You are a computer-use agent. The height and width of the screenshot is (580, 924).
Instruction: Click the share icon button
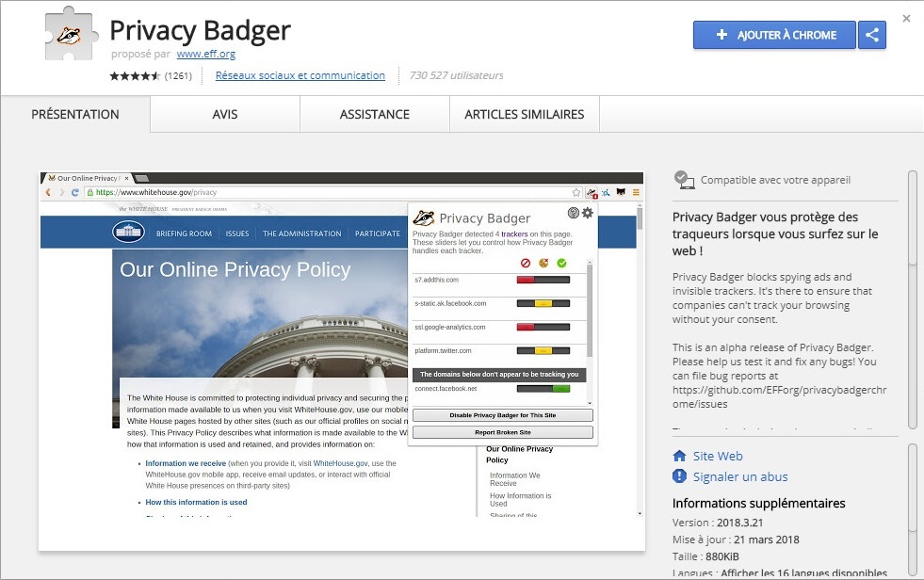click(x=873, y=35)
